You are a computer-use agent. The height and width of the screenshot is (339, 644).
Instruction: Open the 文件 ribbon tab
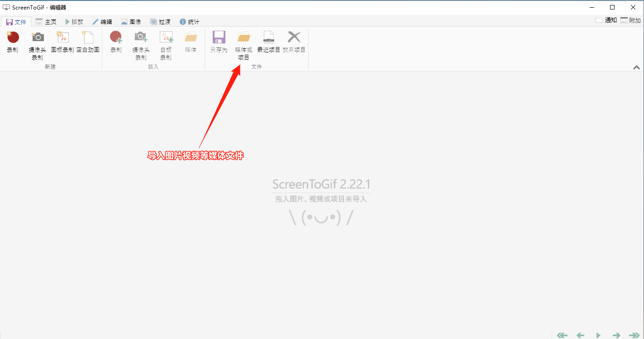tap(16, 22)
